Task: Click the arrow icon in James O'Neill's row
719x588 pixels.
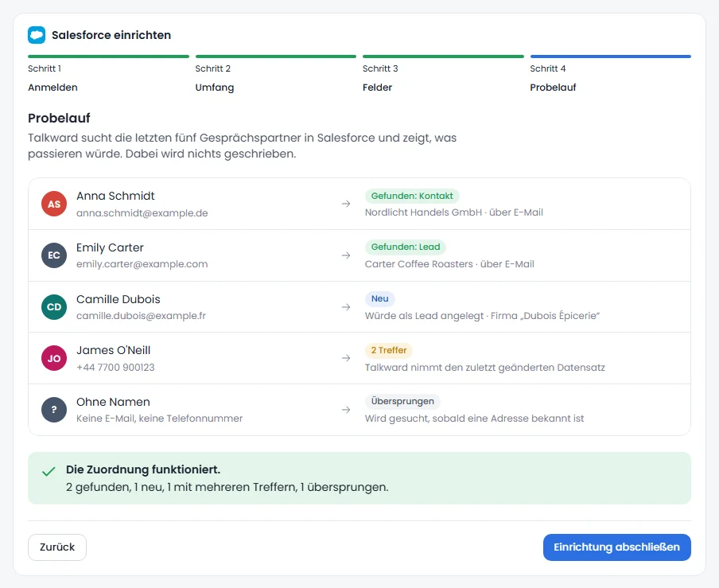Action: point(346,358)
